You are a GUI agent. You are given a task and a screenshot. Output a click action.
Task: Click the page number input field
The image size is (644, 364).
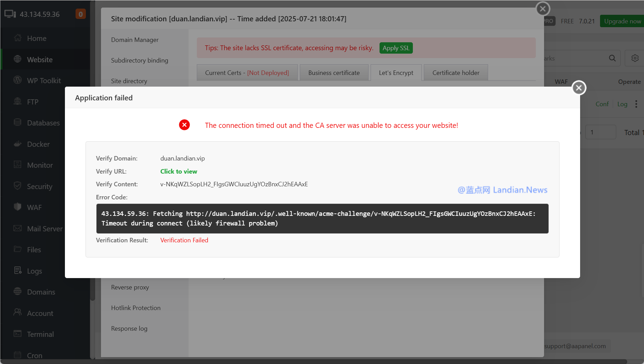(x=600, y=132)
